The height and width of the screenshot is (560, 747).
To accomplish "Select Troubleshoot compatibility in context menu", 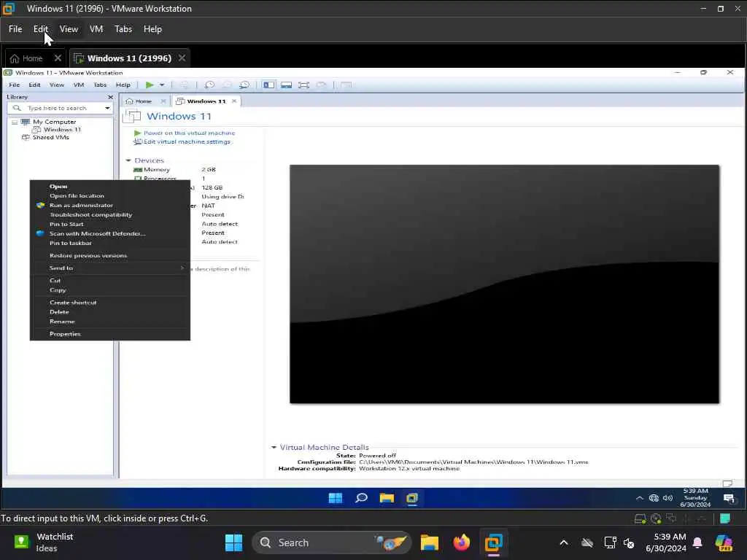I will [110, 215].
